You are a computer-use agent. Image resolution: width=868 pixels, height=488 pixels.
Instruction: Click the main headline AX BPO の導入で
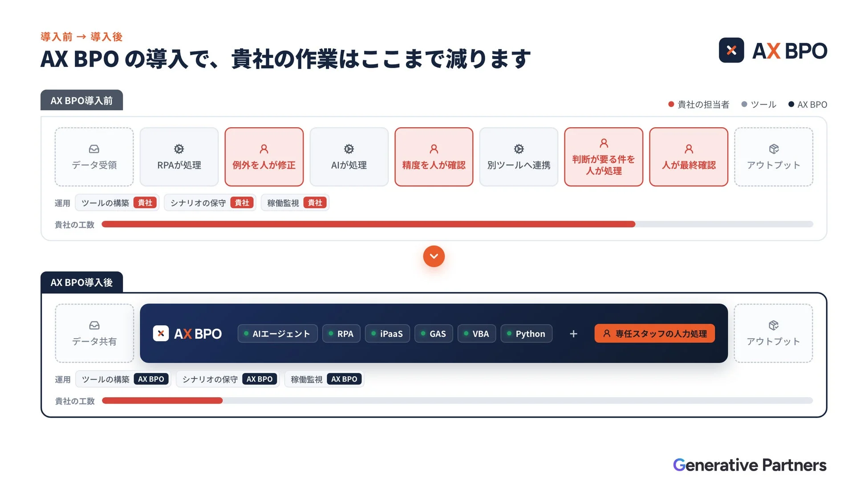[x=285, y=58]
